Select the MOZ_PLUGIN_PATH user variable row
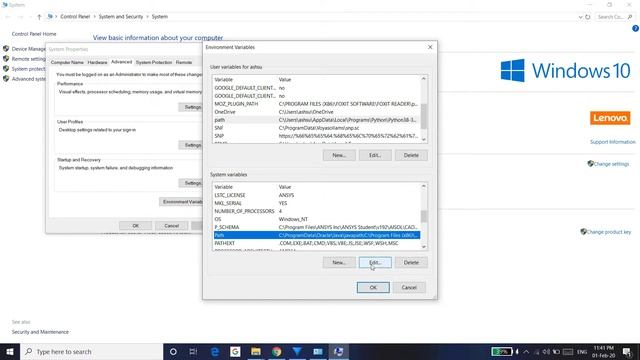 coord(316,104)
